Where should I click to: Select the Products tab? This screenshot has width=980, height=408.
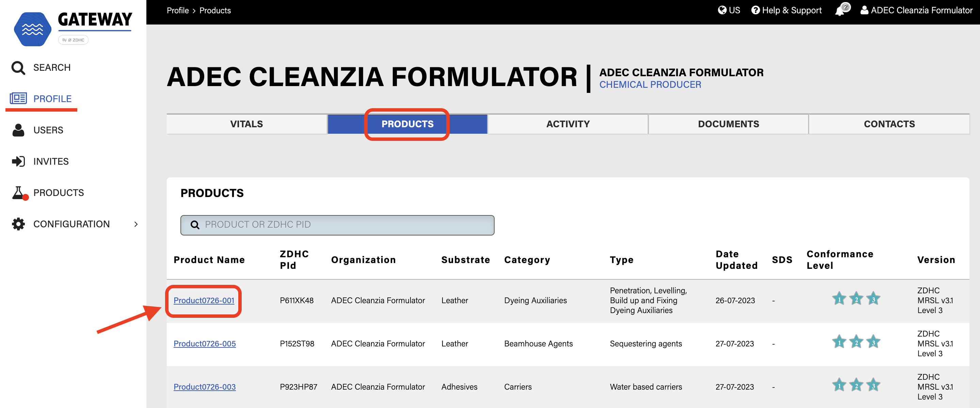click(407, 124)
